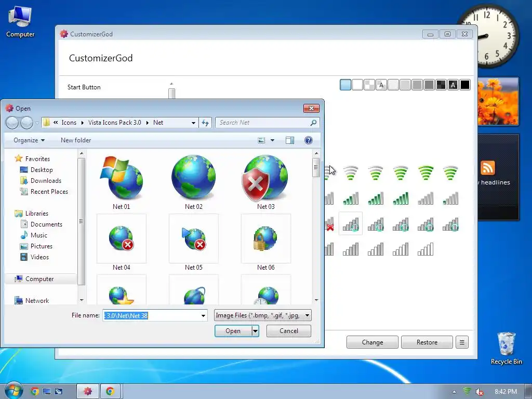Choose the checkered transparent swatch
532x399 pixels.
(x=369, y=85)
